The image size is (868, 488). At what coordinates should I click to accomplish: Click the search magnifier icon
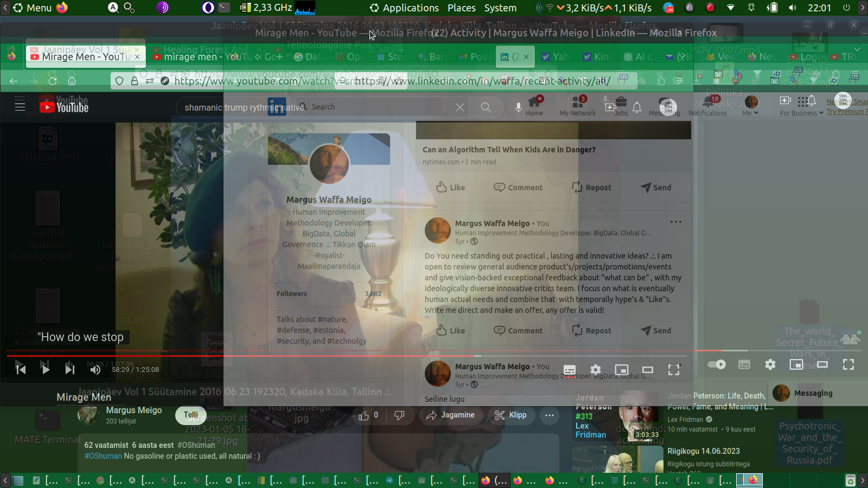(486, 107)
